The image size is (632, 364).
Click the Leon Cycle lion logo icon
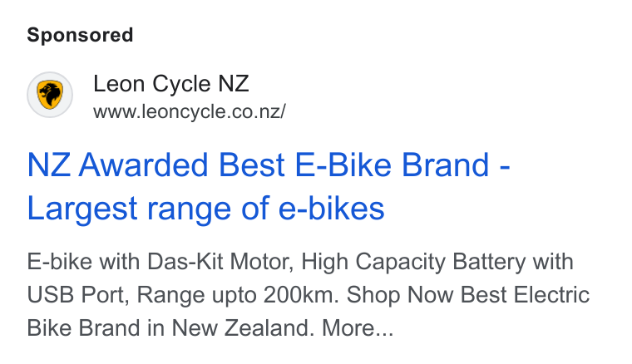coord(50,95)
